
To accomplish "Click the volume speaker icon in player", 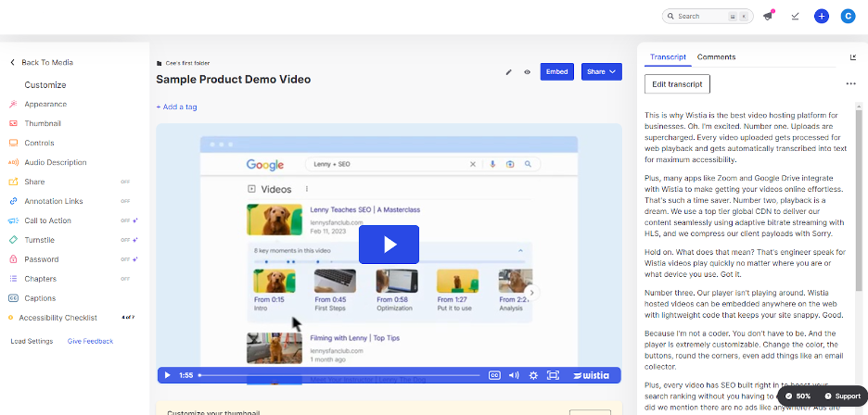I will (x=514, y=375).
